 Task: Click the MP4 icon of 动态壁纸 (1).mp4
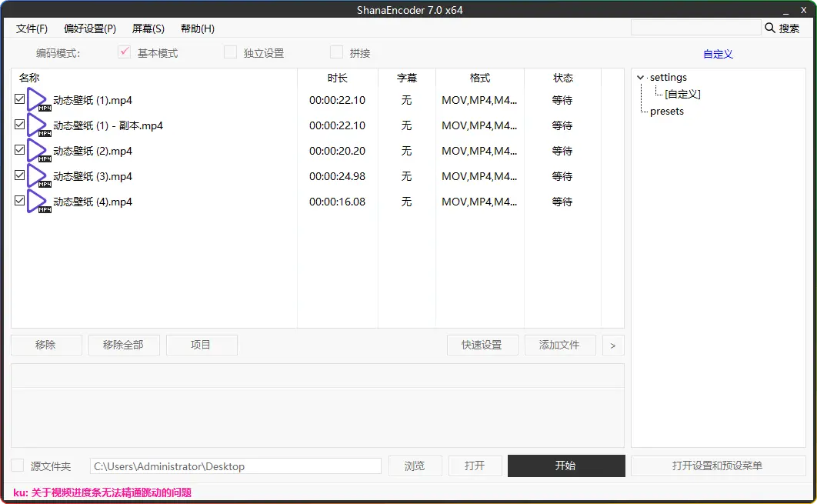38,100
